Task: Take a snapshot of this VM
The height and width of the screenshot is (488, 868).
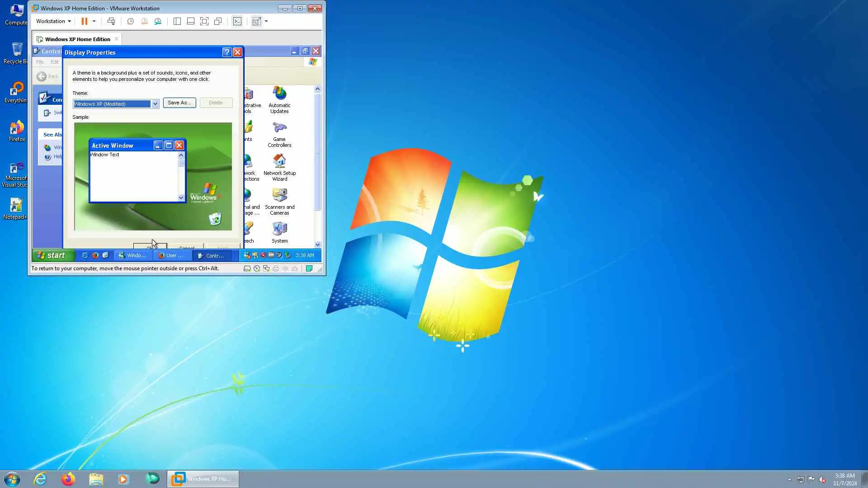Action: point(130,21)
